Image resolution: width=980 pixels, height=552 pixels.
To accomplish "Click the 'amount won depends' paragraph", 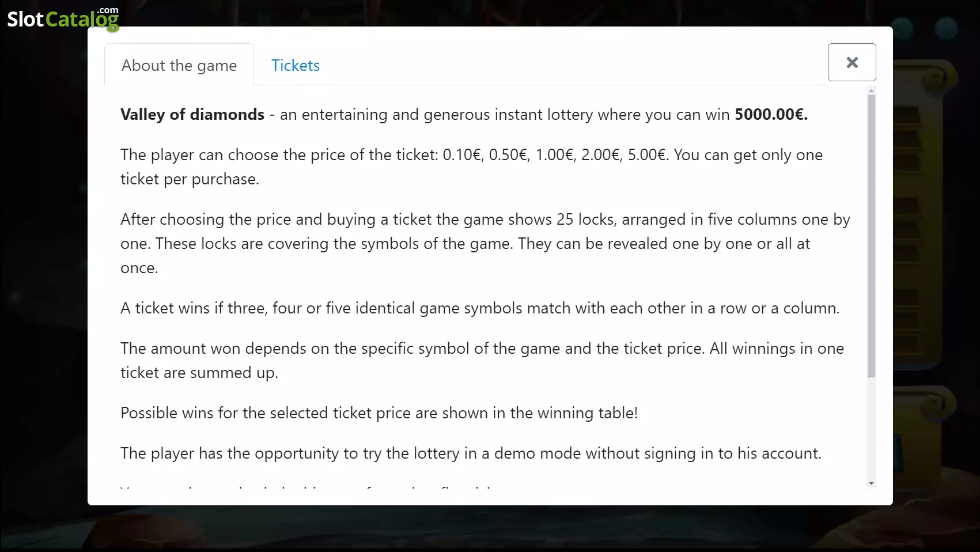I will coord(482,361).
